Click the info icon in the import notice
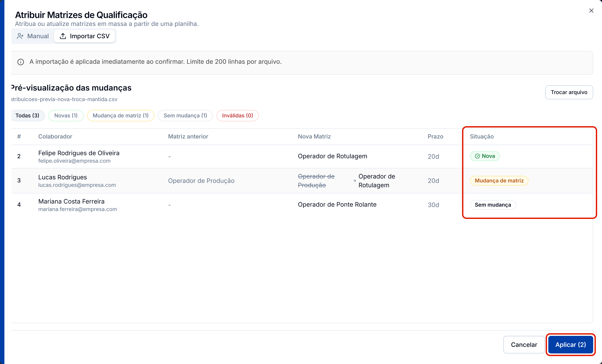This screenshot has height=364, width=602. pyautogui.click(x=21, y=62)
